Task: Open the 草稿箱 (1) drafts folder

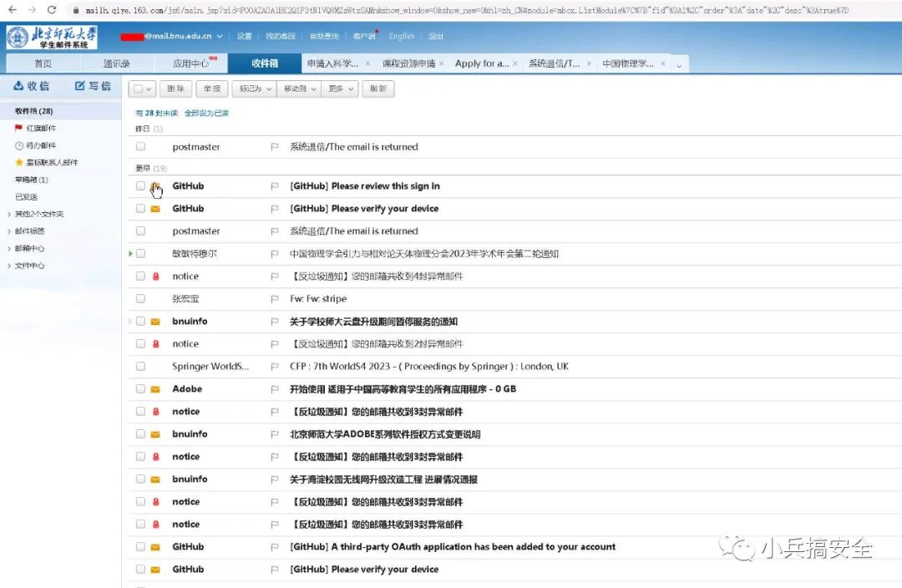Action: 31,180
